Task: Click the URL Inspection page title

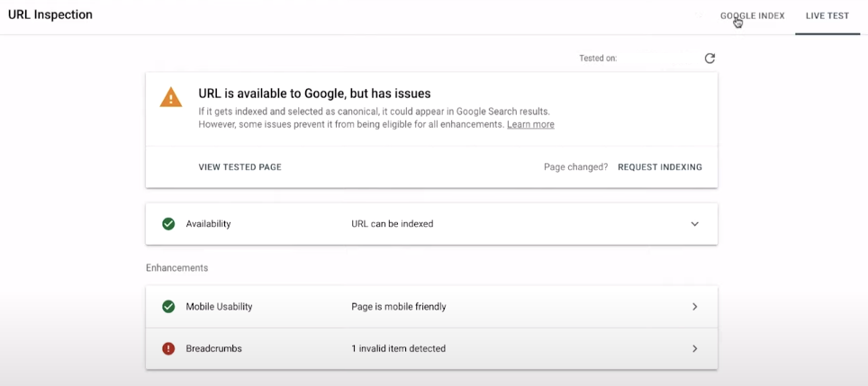Action: [50, 15]
